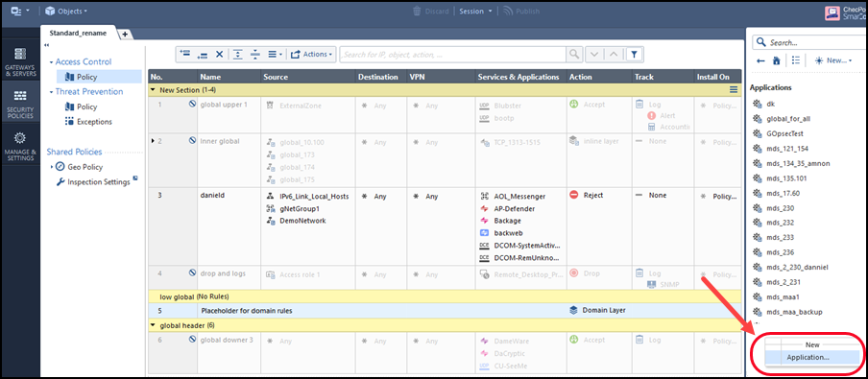
Task: Open Manage & Settings view
Action: coord(20,146)
